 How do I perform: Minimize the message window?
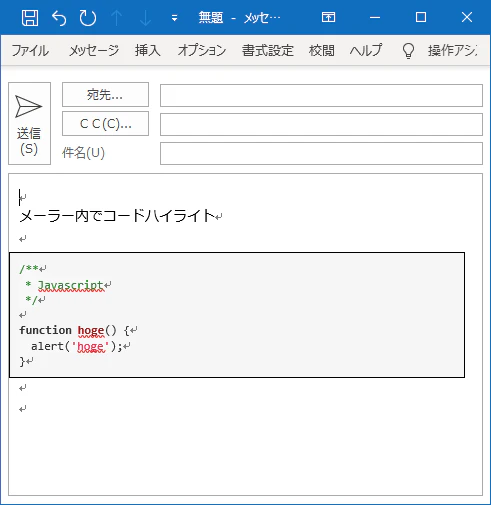pyautogui.click(x=375, y=17)
